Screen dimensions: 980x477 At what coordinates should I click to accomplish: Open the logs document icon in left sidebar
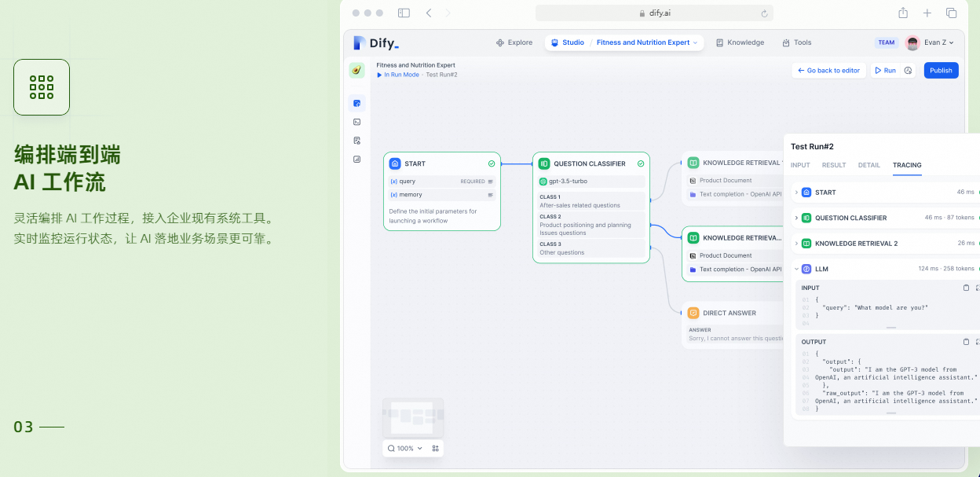pyautogui.click(x=357, y=141)
